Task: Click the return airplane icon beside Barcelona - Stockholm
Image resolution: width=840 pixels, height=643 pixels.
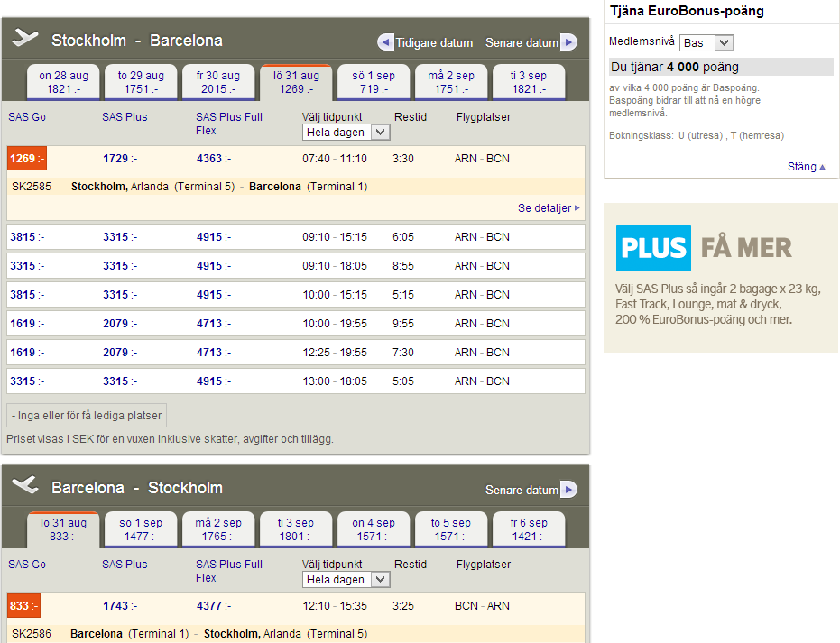Action: [25, 486]
